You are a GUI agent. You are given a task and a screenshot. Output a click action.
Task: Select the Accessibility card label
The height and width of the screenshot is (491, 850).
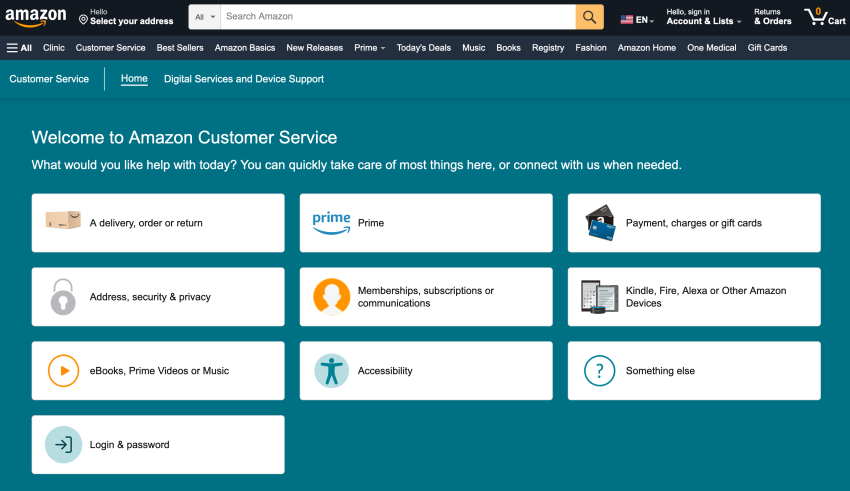[385, 371]
